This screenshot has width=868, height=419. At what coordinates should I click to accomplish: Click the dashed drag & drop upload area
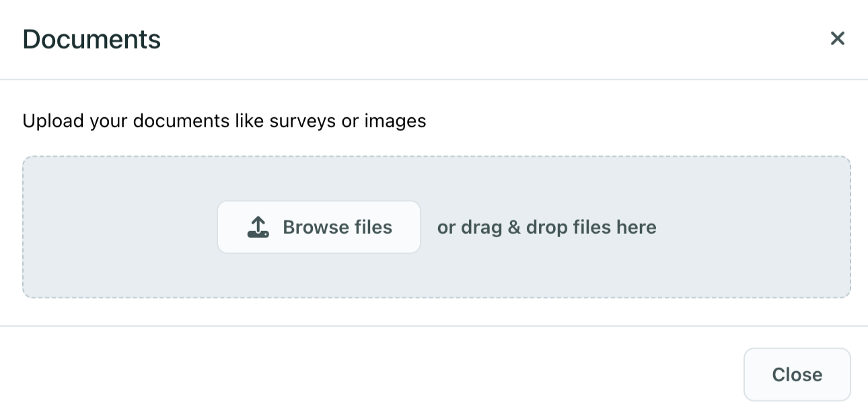tap(437, 227)
